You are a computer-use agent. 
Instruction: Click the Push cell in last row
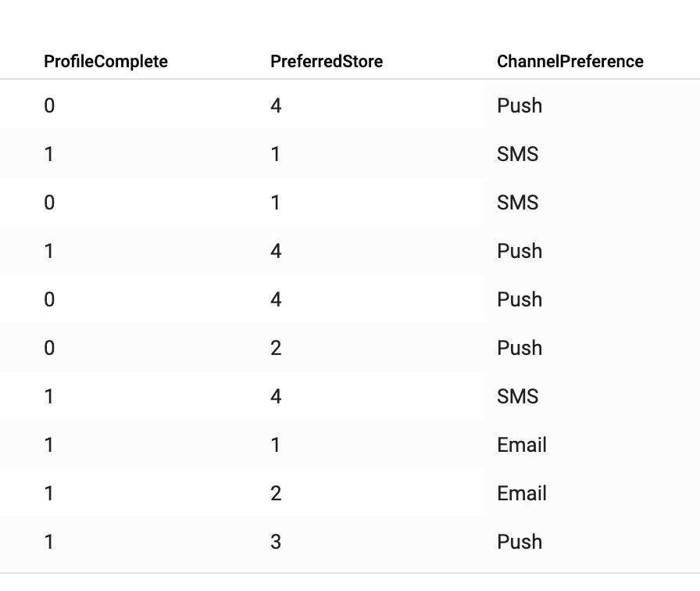pyautogui.click(x=520, y=542)
